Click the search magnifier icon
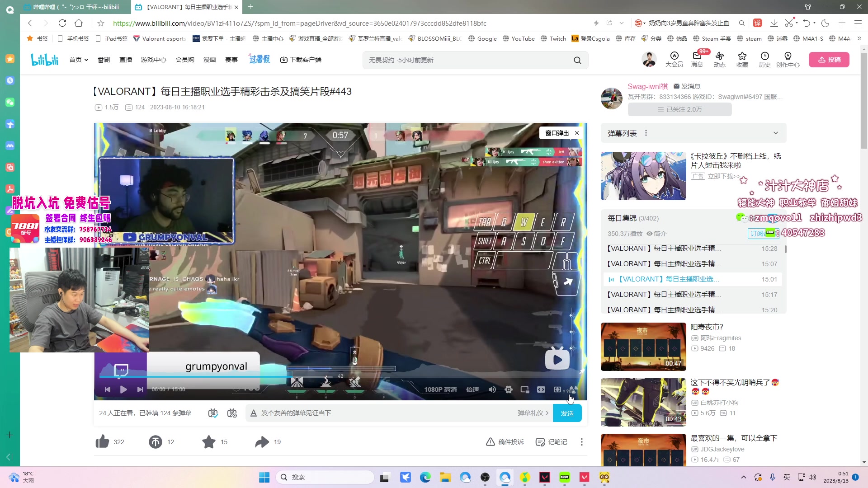The image size is (868, 488). click(577, 60)
